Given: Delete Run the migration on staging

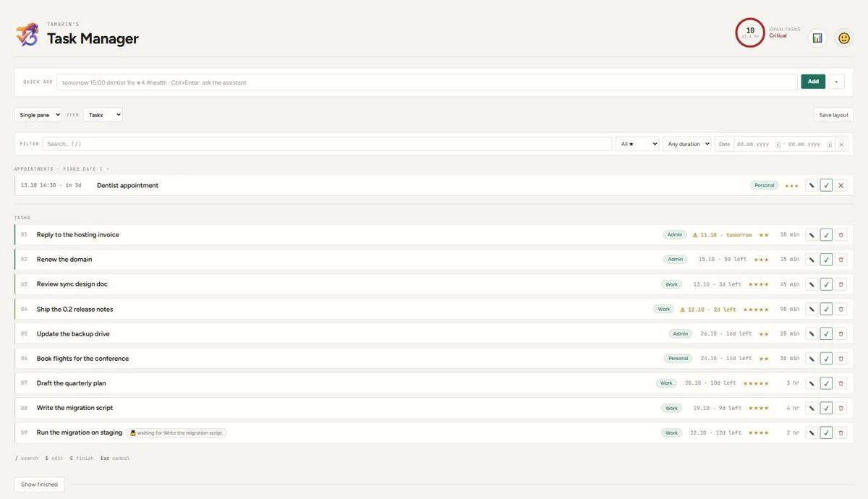Looking at the screenshot, I should (841, 432).
